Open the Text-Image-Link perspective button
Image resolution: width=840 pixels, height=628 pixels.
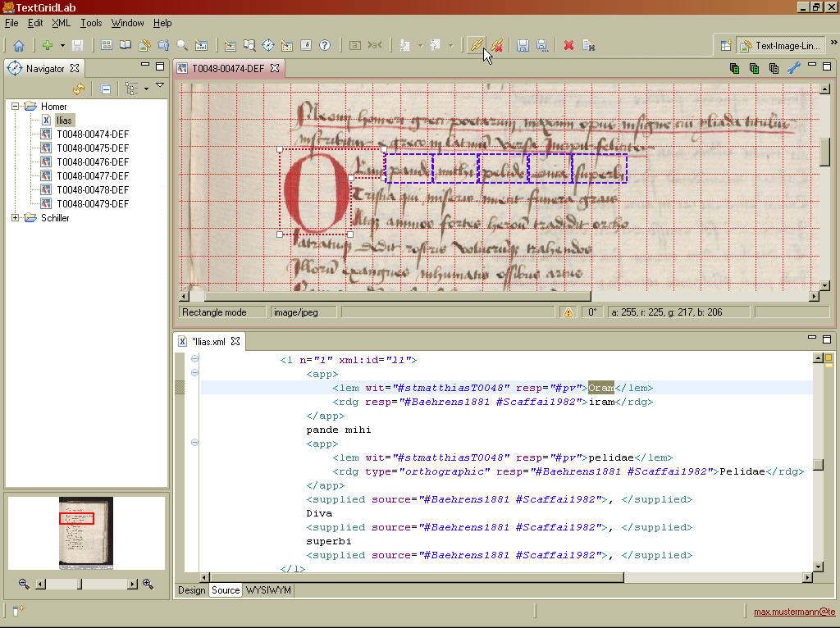click(x=778, y=46)
